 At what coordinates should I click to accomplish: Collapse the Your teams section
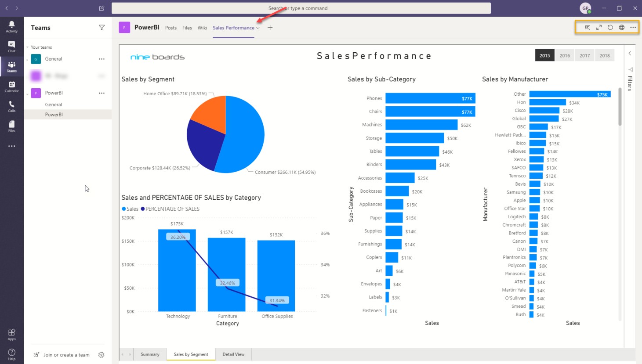click(x=27, y=47)
